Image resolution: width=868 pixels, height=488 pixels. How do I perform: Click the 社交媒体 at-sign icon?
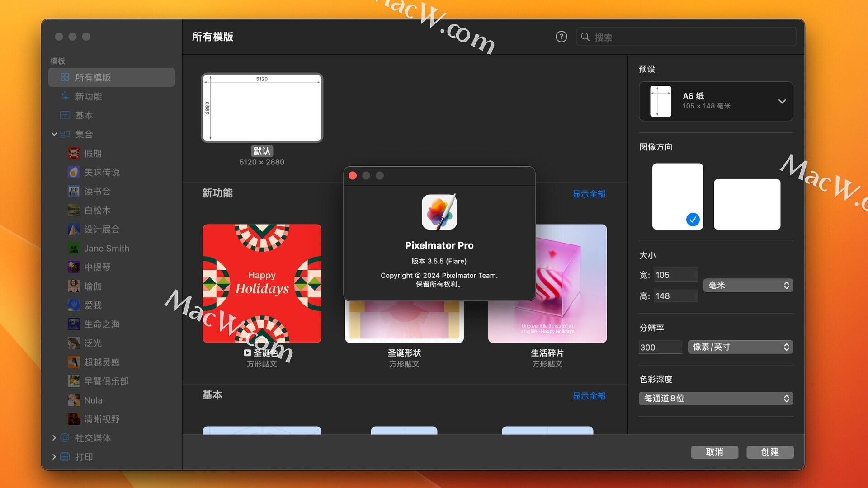[x=65, y=438]
